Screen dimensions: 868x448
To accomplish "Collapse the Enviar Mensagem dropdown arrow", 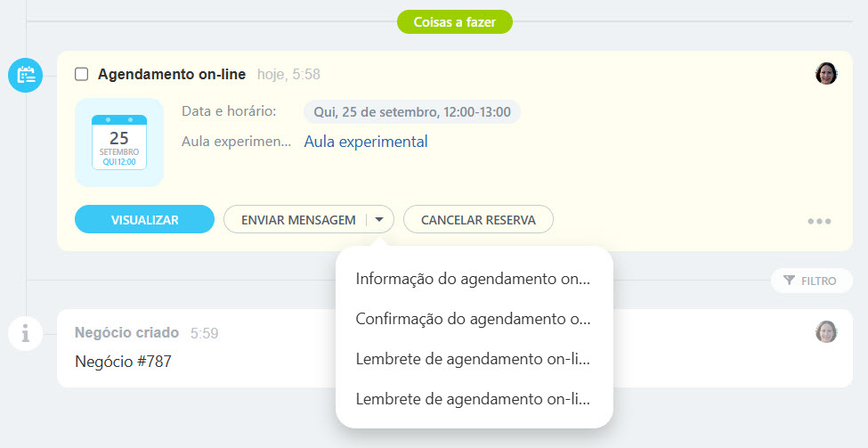I will click(x=380, y=219).
